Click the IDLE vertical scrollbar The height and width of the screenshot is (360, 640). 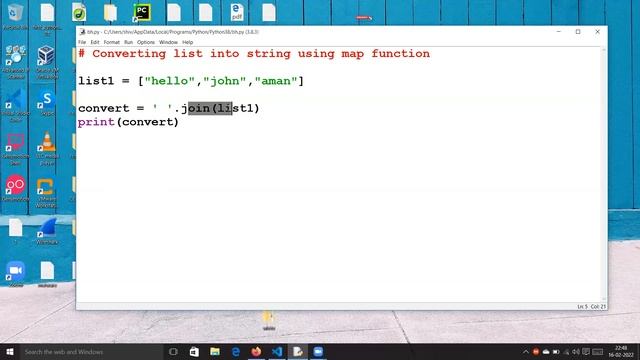tap(603, 175)
